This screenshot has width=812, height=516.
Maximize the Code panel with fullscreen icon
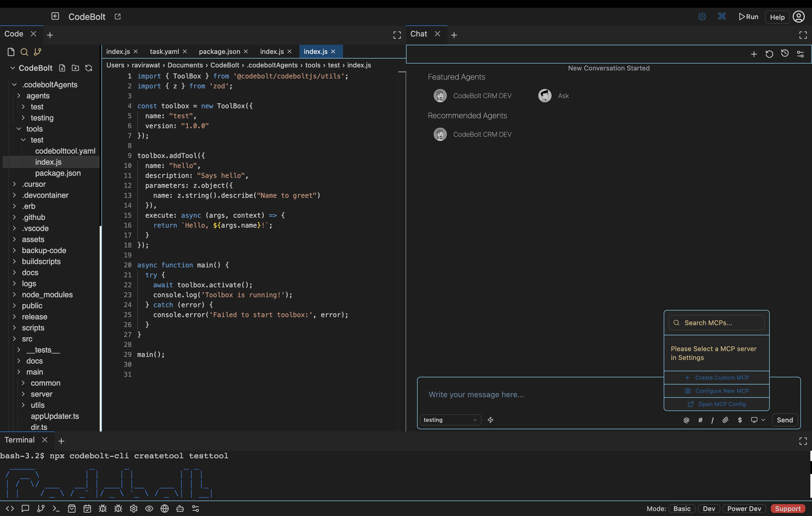397,35
